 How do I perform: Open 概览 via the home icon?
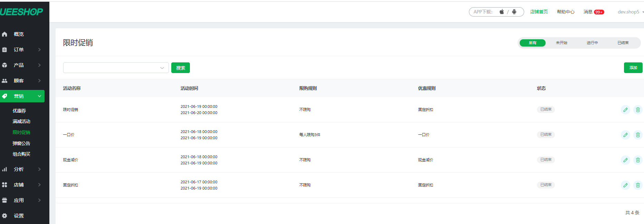point(4,34)
